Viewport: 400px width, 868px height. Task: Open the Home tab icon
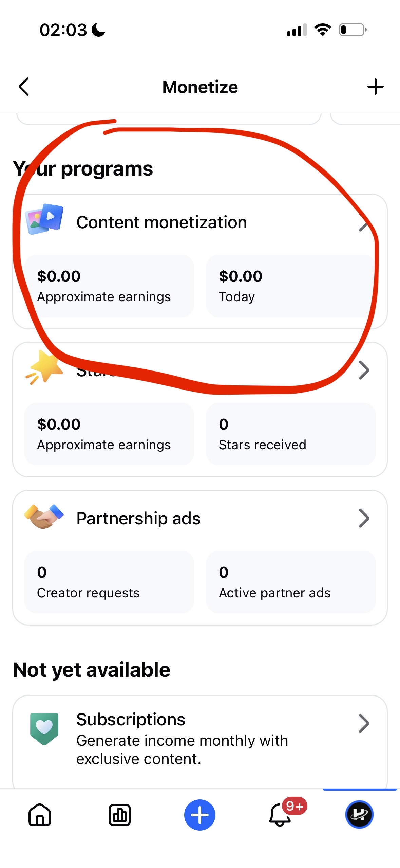[40, 815]
